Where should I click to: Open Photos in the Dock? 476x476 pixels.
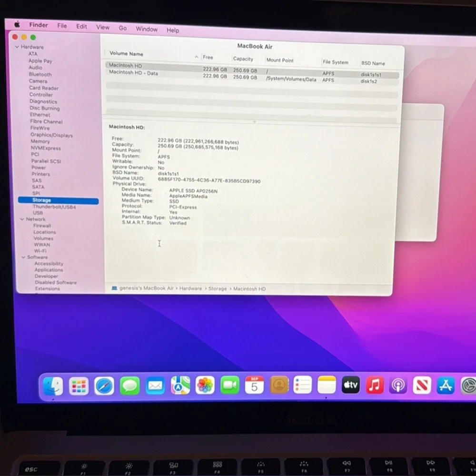(205, 385)
